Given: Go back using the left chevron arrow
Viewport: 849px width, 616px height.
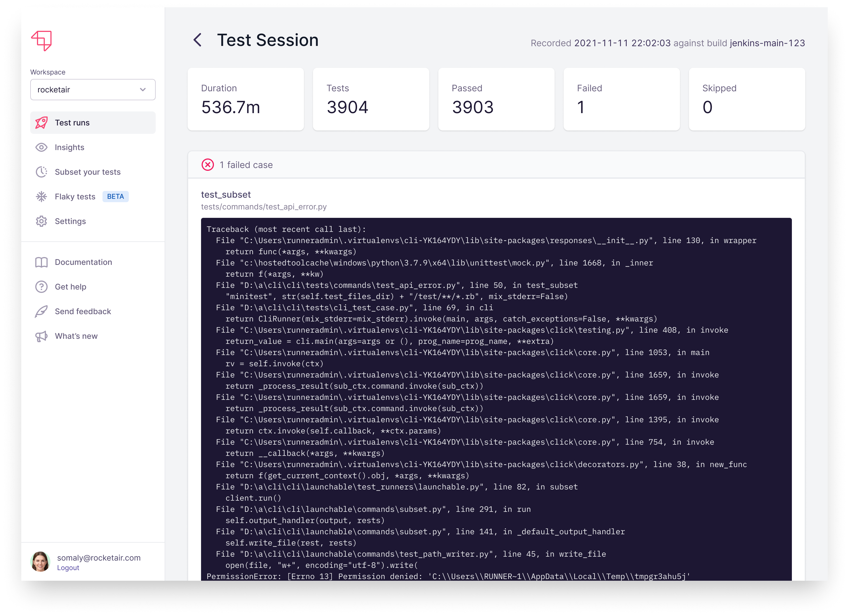Looking at the screenshot, I should click(x=198, y=40).
